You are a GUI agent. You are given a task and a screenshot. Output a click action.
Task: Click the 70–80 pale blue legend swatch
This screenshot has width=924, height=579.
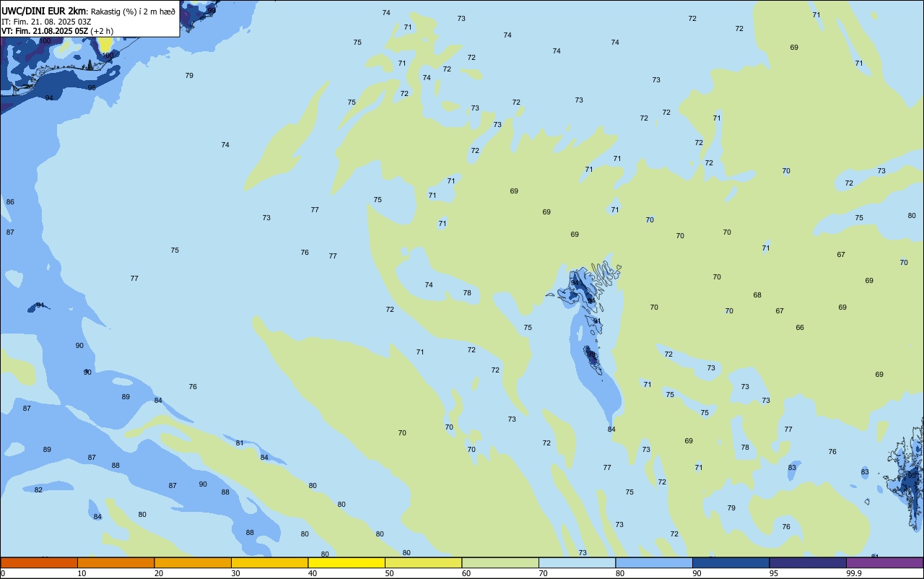click(577, 562)
